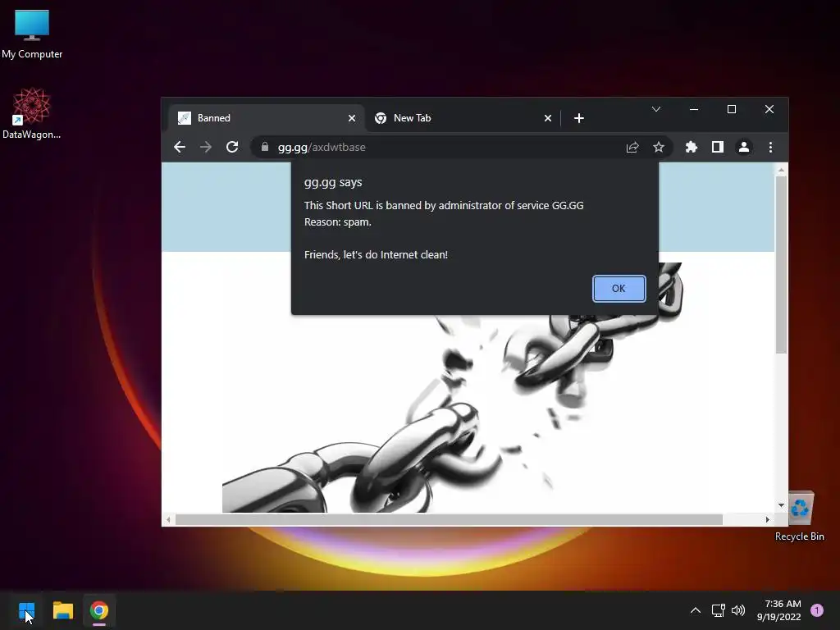The image size is (840, 630).
Task: Click the horizontal scrollbar thumb
Action: (449, 519)
